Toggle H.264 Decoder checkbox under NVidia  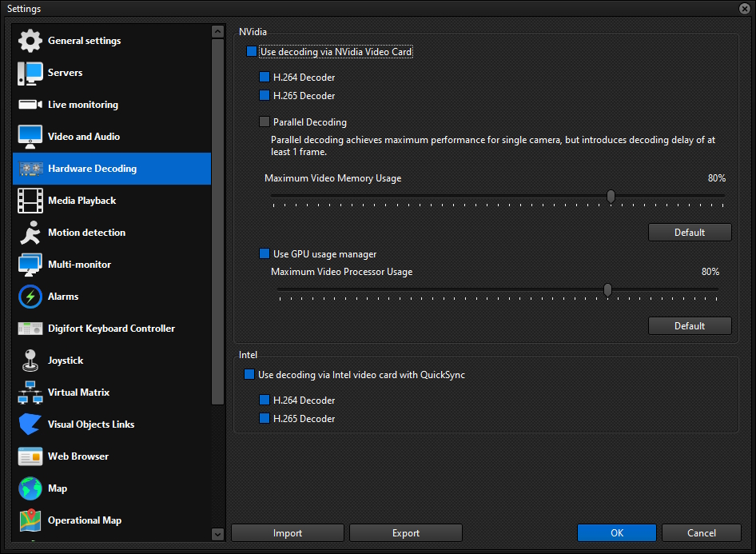(265, 78)
